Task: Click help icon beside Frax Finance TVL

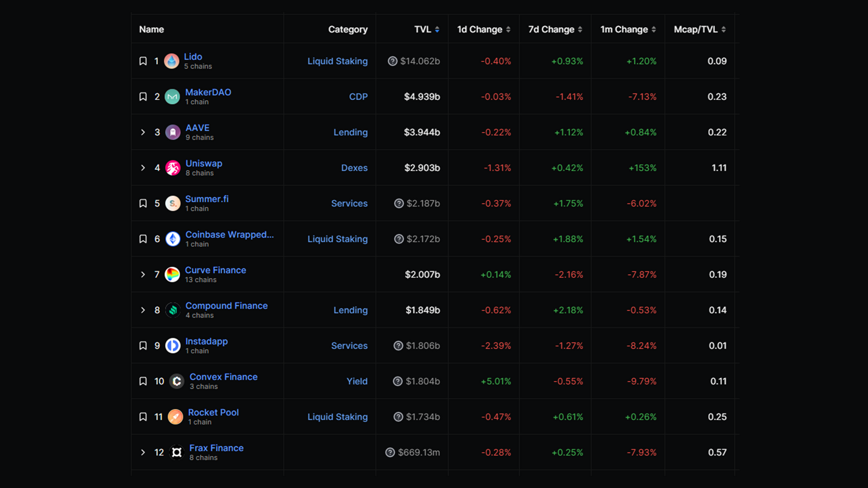Action: point(390,452)
